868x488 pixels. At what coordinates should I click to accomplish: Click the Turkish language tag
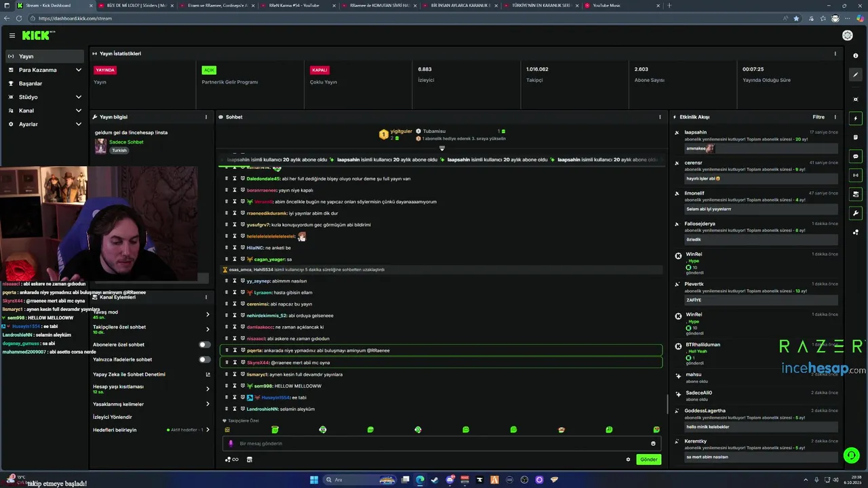119,150
